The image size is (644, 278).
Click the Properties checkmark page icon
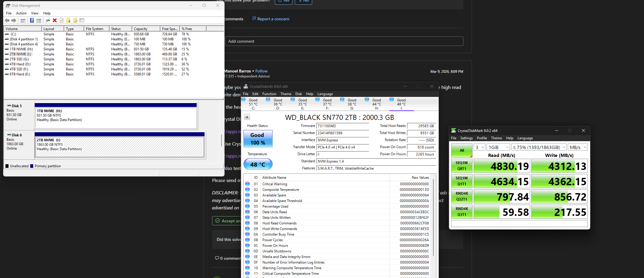(61, 20)
